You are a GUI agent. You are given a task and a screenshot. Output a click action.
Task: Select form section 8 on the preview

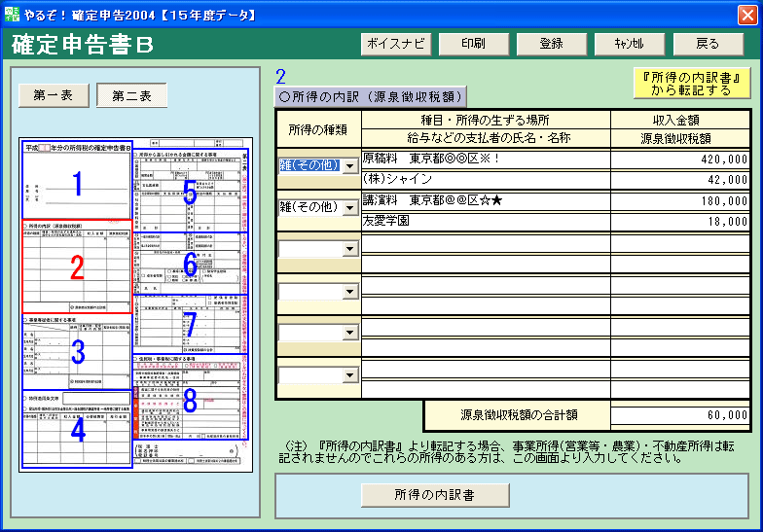pos(191,399)
